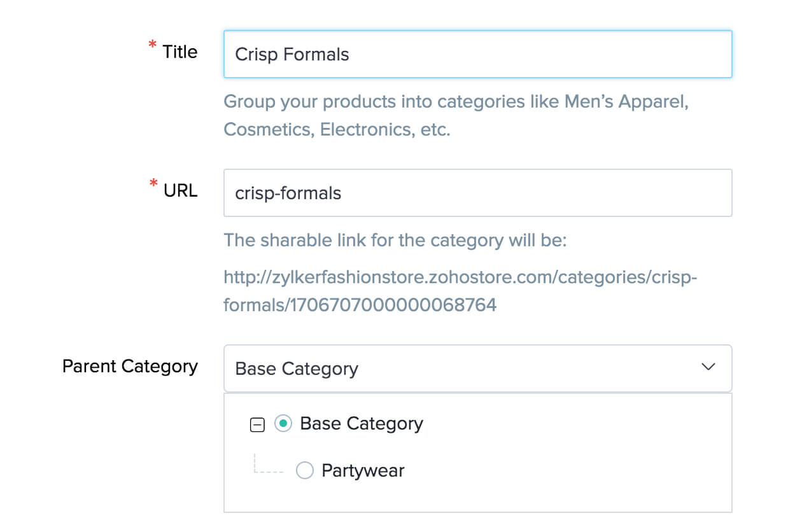This screenshot has width=788, height=532.
Task: Click the Parent Category label text
Action: coord(130,367)
